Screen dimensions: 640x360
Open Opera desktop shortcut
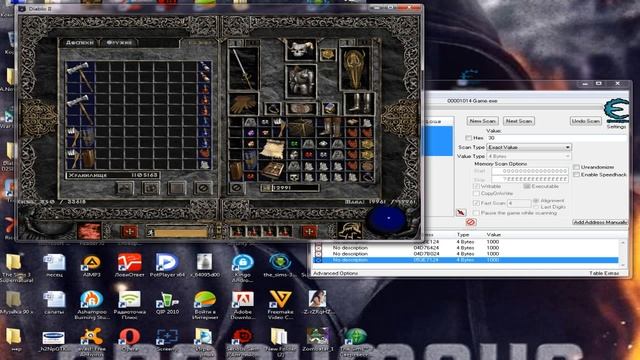[129, 340]
